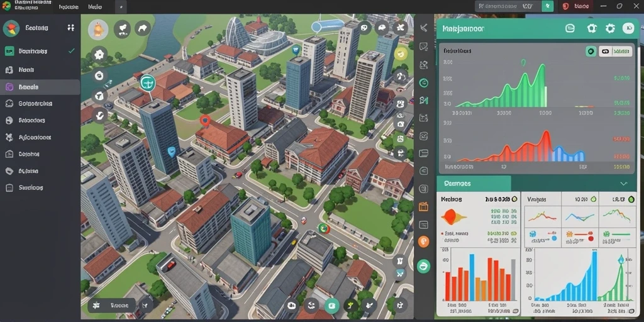Screen dimensions: 644x322
Task: Toggle the green square button above the chart
Action: coord(591,52)
